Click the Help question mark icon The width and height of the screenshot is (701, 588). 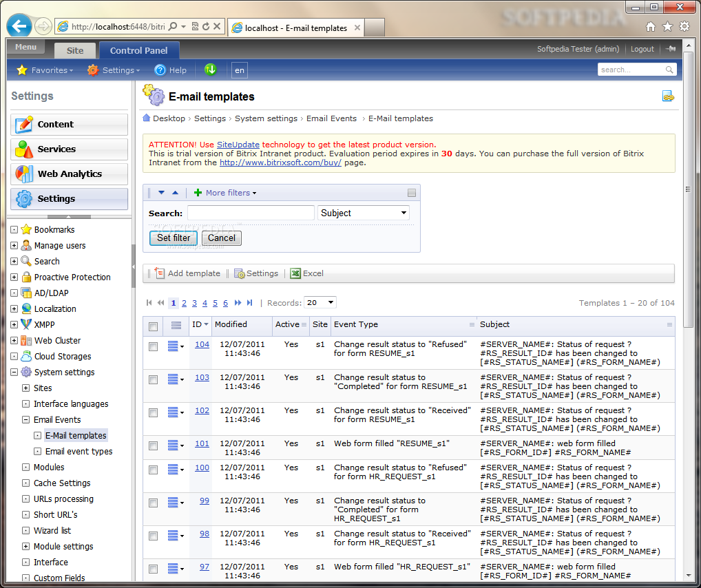160,70
